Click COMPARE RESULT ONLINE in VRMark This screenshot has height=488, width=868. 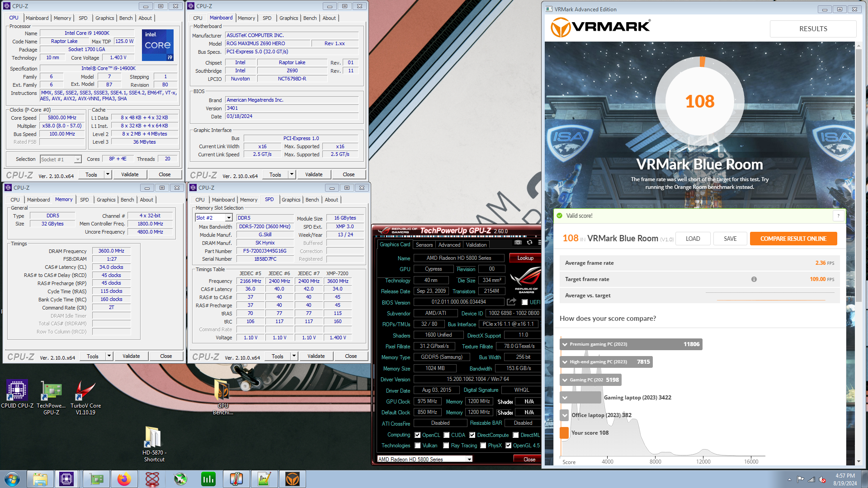click(x=793, y=239)
